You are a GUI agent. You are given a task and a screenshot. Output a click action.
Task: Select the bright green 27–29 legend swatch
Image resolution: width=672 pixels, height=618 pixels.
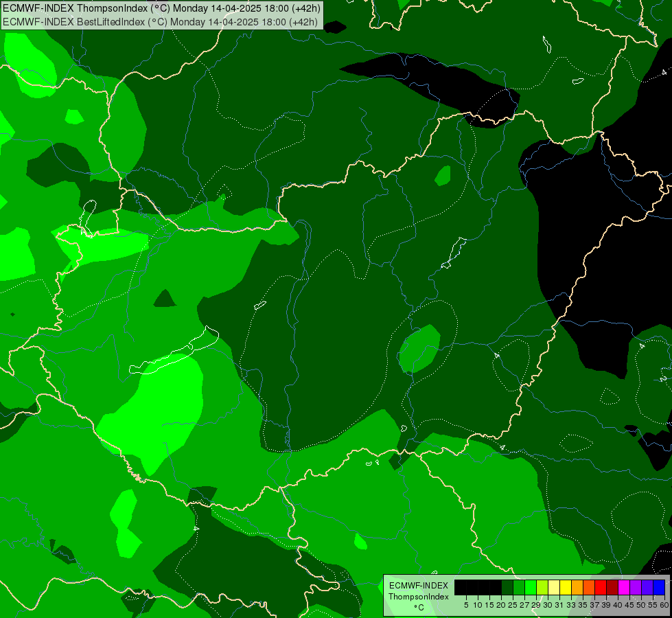pyautogui.click(x=531, y=587)
